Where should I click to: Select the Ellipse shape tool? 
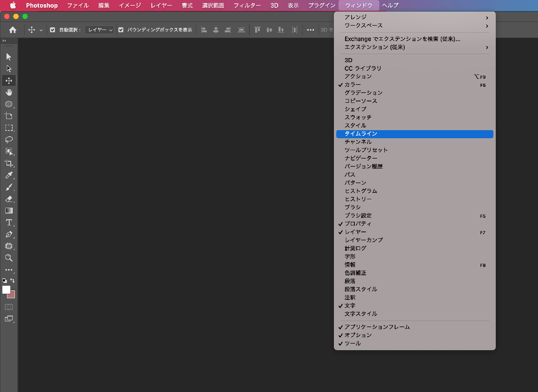point(9,104)
